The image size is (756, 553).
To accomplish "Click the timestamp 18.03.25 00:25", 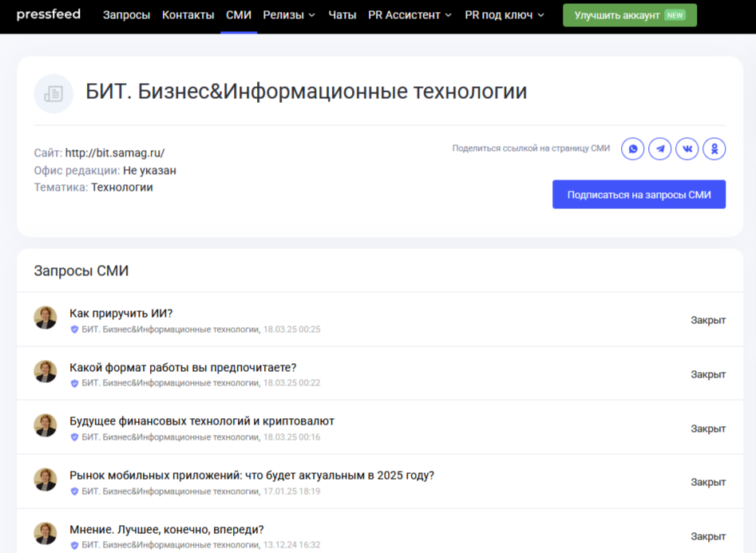I will point(291,330).
